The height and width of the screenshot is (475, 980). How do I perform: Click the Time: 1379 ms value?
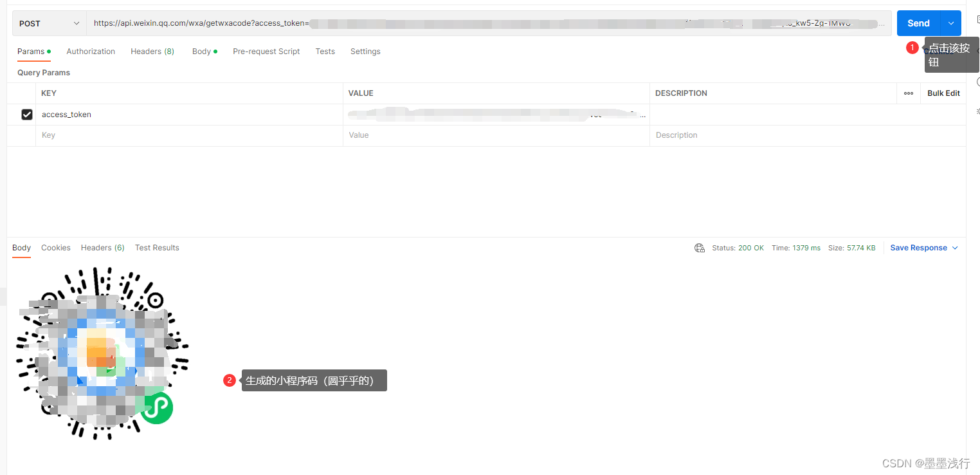(796, 248)
